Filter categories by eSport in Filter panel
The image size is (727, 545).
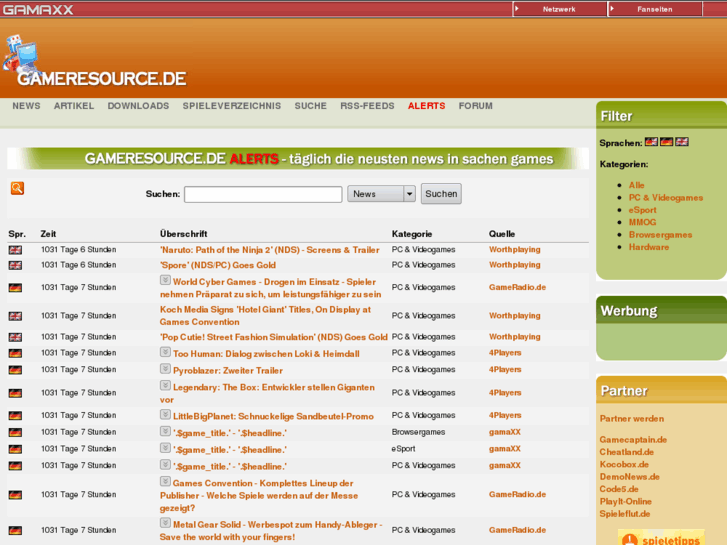(642, 210)
